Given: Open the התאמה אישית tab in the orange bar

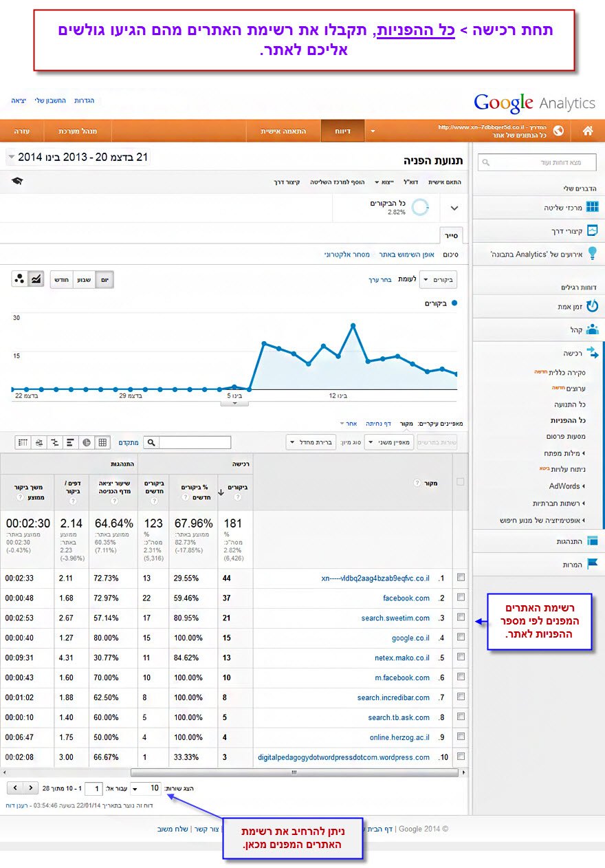Looking at the screenshot, I should (283, 131).
